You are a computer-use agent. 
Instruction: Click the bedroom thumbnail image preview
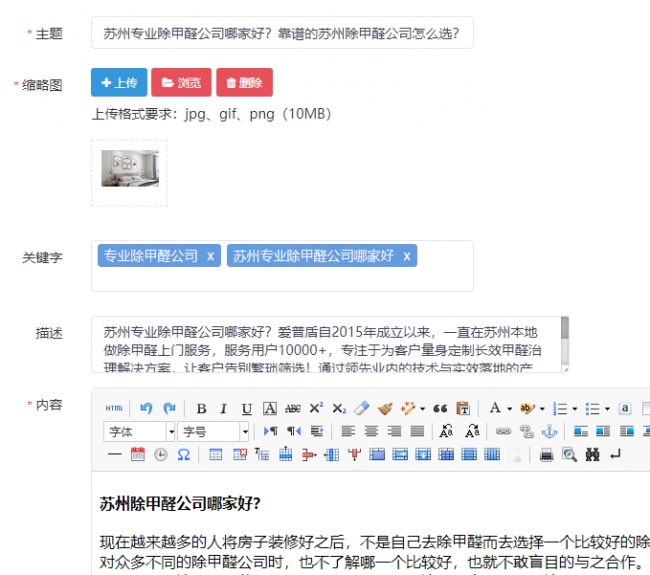pyautogui.click(x=130, y=168)
